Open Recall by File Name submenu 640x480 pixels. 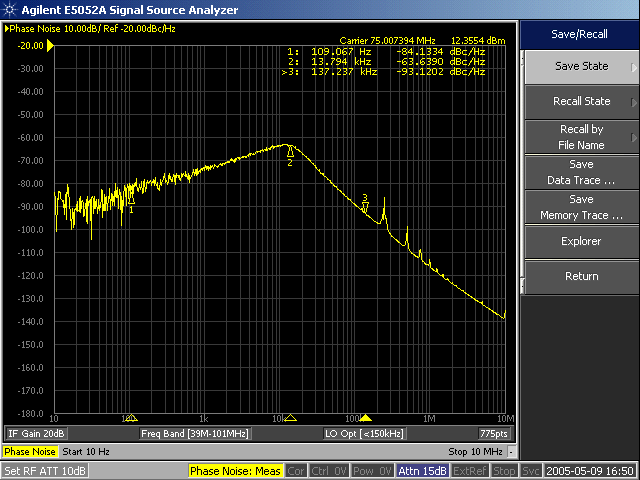coord(580,137)
